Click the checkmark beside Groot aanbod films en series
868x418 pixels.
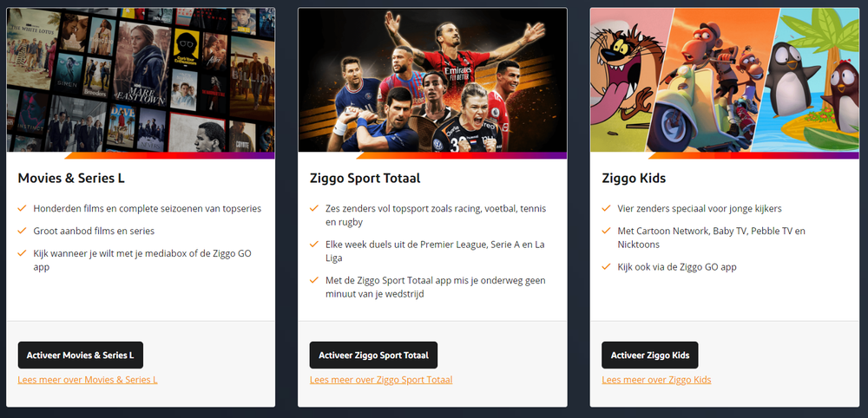[x=23, y=231]
